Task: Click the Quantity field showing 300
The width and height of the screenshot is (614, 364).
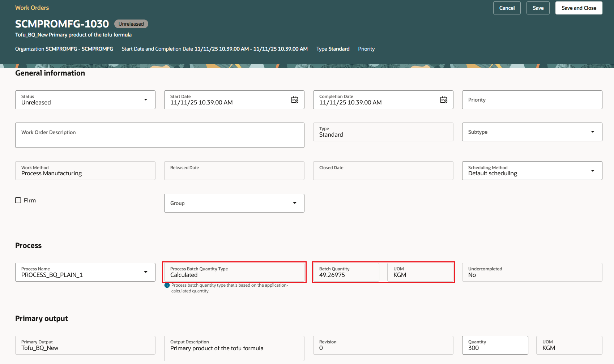Action: pyautogui.click(x=495, y=348)
